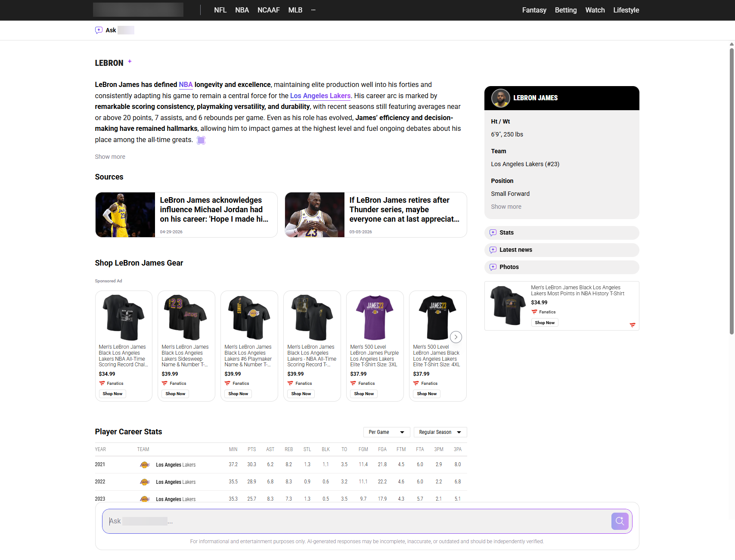Open the Regular Season dropdown
This screenshot has width=735, height=560.
(x=440, y=432)
